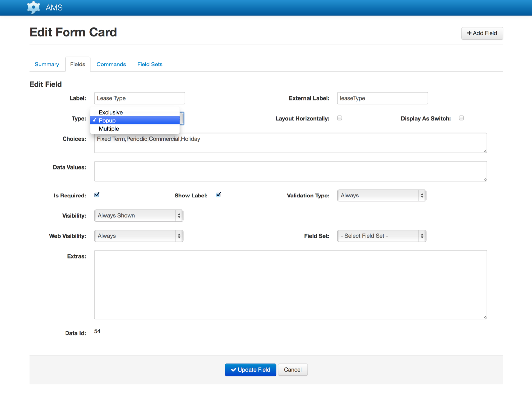532x393 pixels.
Task: Uncheck the Is Required checkbox
Action: click(x=97, y=195)
